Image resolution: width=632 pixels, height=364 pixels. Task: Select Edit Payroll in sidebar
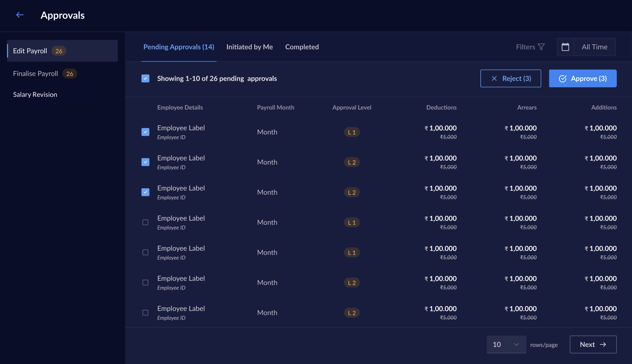[62, 51]
